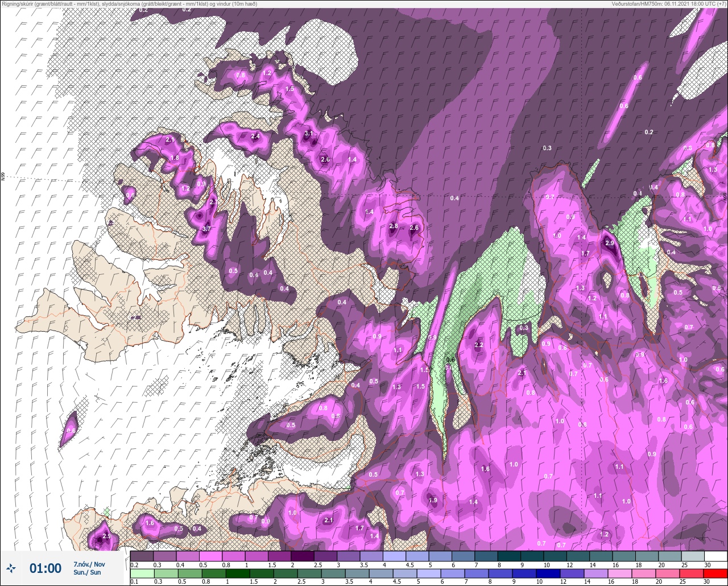This screenshot has width=728, height=586.
Task: Click the 3.1 precipitation value on the map
Action: [309, 133]
